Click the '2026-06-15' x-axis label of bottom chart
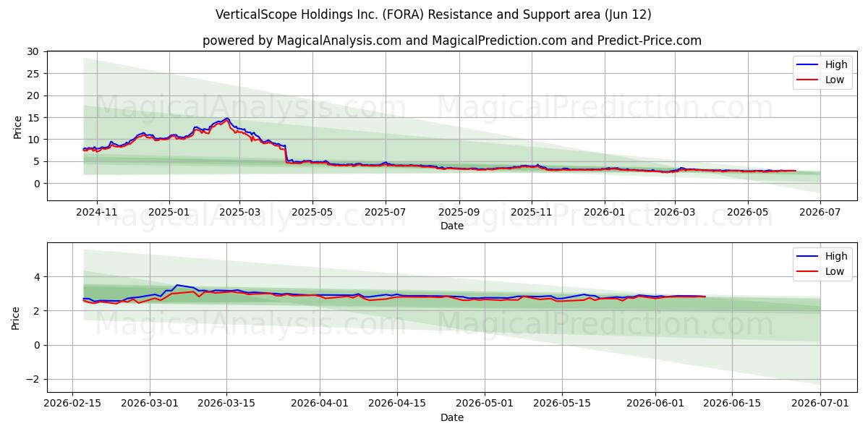This screenshot has height=434, width=868. coord(732,403)
